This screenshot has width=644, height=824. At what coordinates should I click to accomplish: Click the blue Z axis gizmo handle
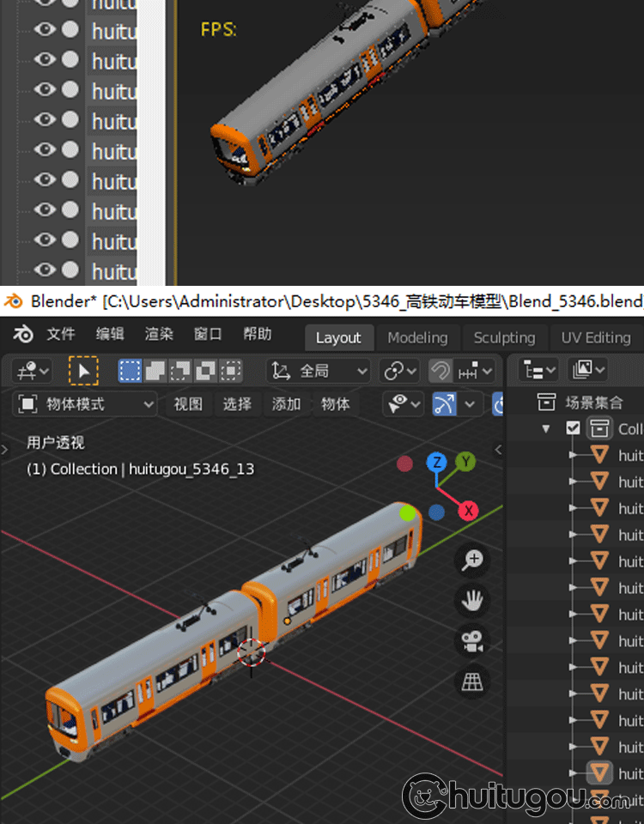(437, 463)
